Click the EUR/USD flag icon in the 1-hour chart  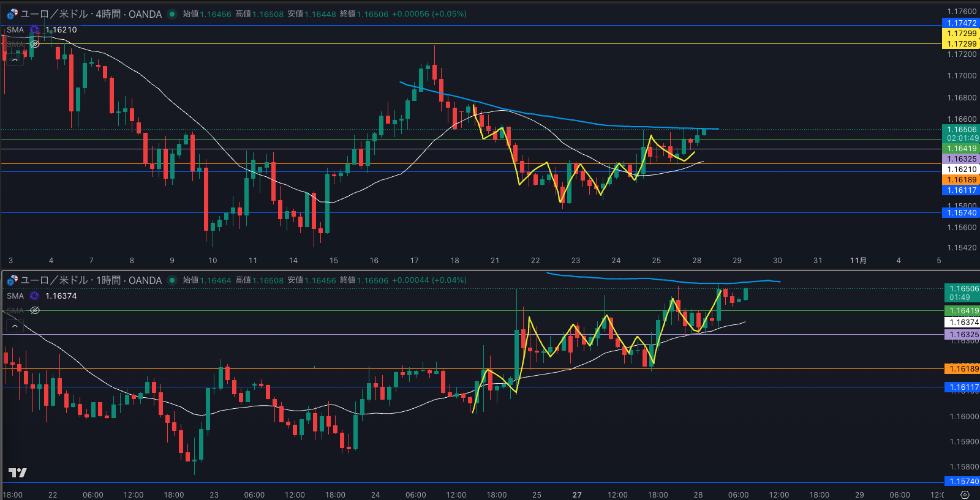pyautogui.click(x=12, y=280)
